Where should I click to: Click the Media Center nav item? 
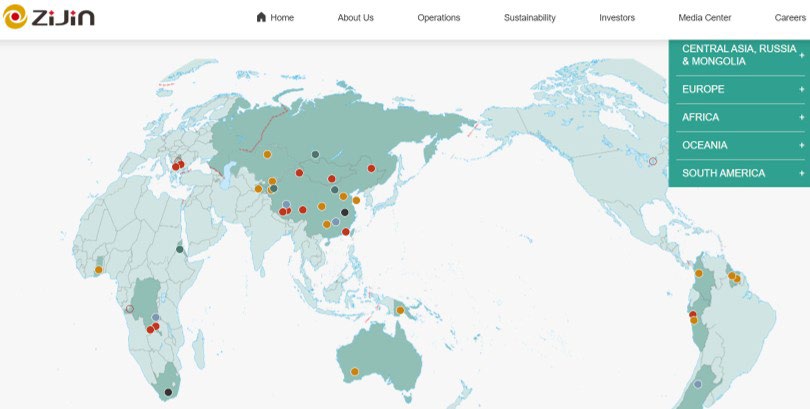[x=704, y=17]
